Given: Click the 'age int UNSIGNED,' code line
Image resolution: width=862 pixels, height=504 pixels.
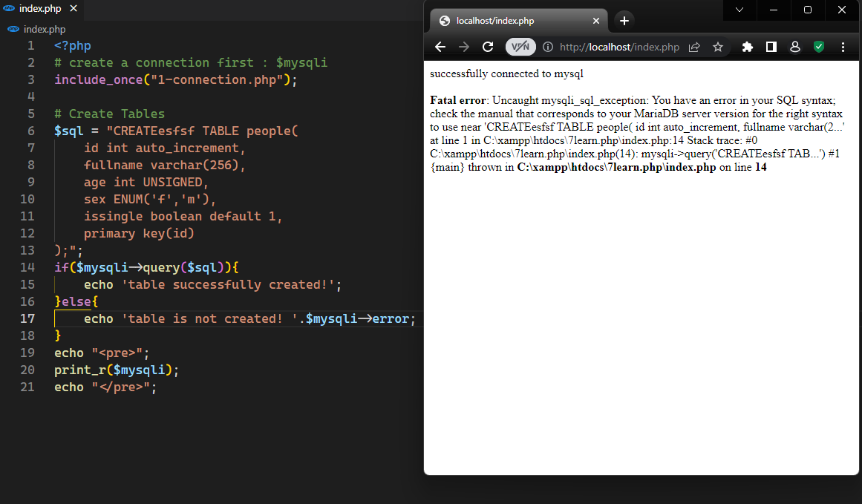Looking at the screenshot, I should 146,182.
